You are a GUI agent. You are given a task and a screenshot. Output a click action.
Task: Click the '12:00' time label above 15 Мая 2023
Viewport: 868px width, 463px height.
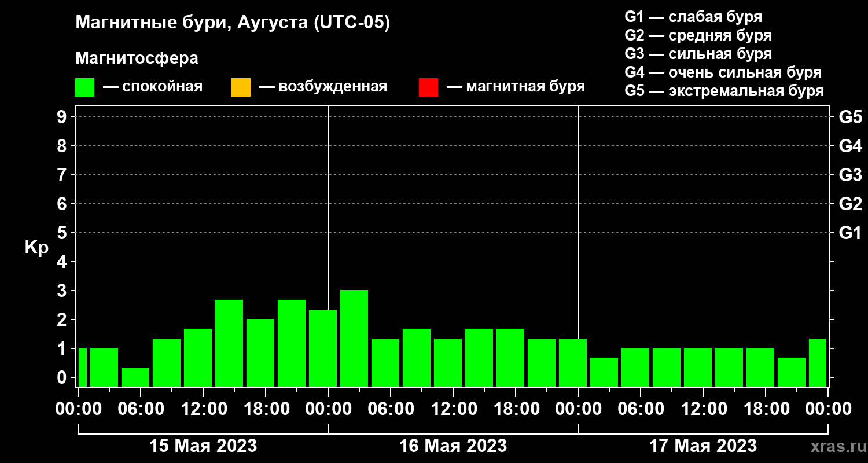point(203,409)
